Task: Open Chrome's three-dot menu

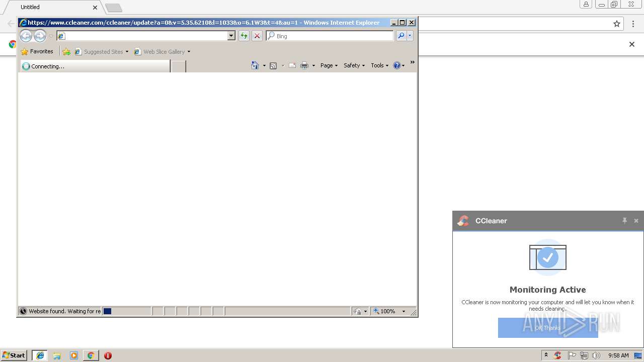Action: [x=633, y=24]
